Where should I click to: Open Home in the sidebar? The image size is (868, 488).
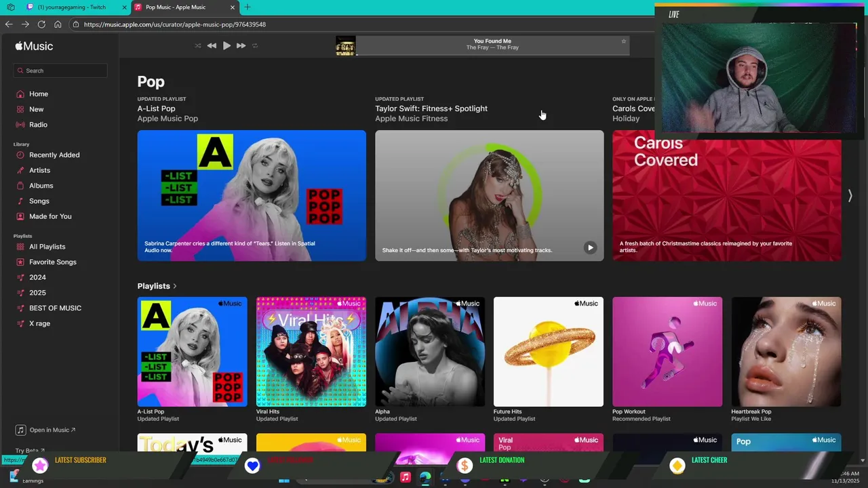pos(39,94)
